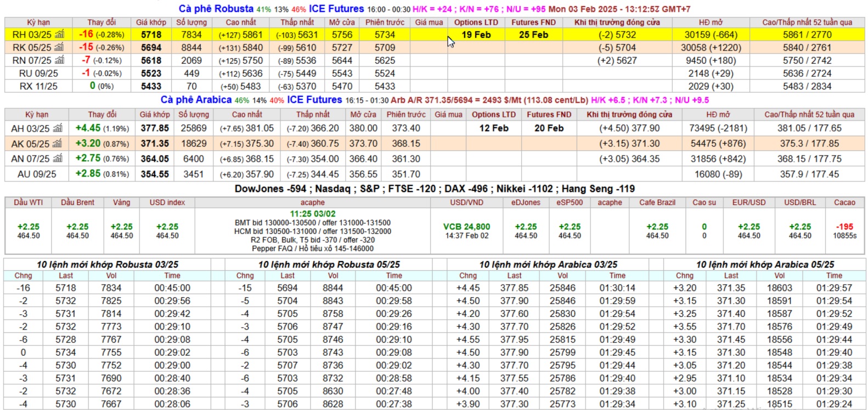Select the RH 03/25 Robusta contract
The width and height of the screenshot is (868, 410).
coord(32,35)
